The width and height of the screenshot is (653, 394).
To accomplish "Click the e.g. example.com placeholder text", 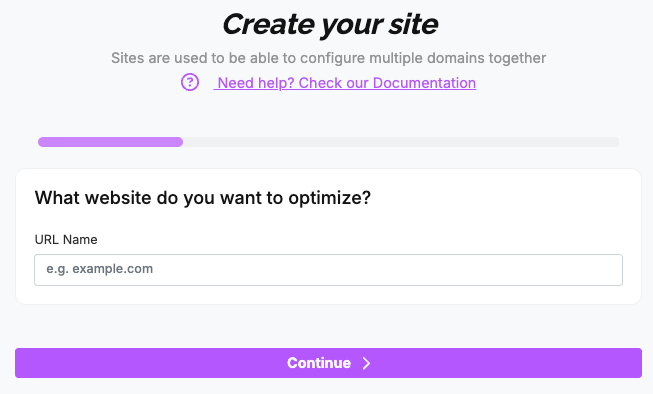I will tap(100, 269).
